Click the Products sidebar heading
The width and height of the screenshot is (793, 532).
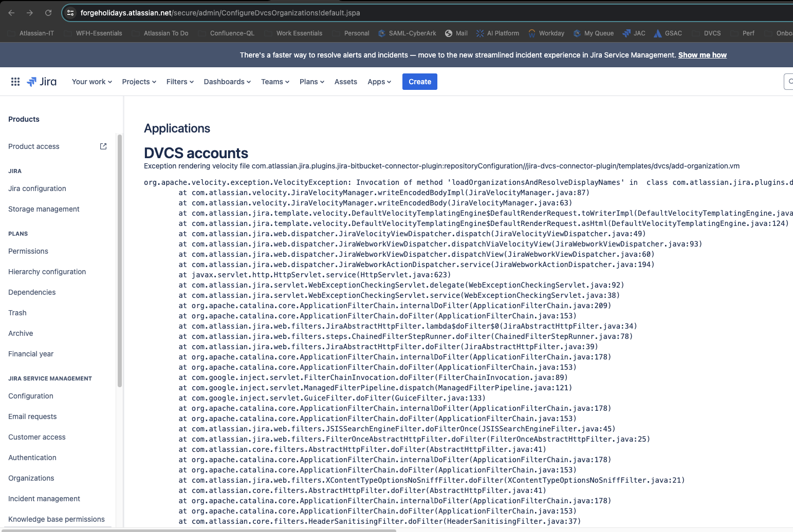pyautogui.click(x=24, y=119)
